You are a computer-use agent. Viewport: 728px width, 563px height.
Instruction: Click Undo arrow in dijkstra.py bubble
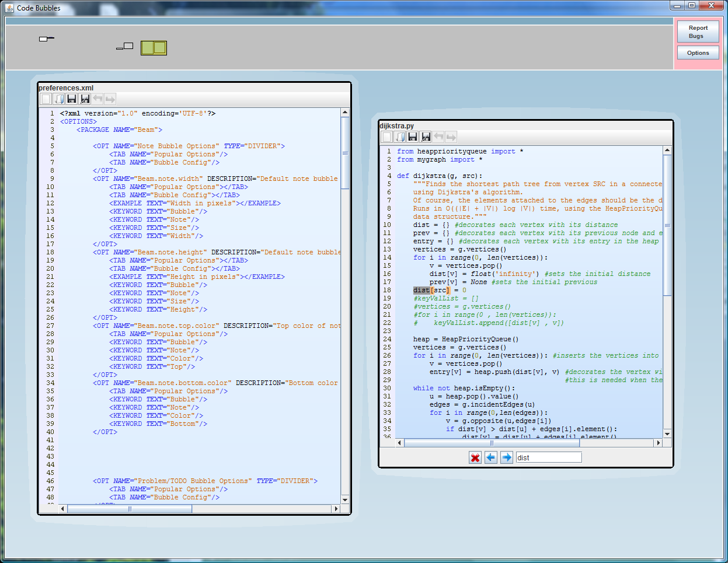[x=438, y=137]
